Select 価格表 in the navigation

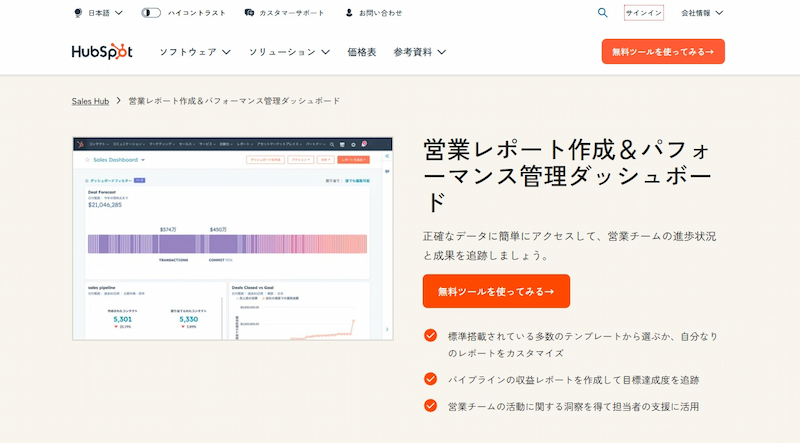[362, 52]
